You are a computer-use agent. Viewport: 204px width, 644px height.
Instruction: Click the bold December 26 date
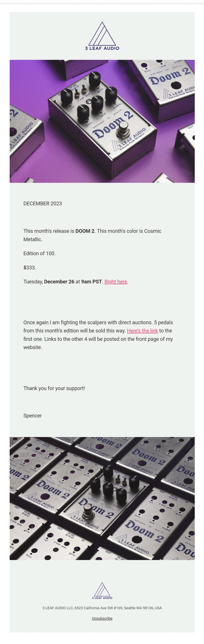[x=59, y=282]
